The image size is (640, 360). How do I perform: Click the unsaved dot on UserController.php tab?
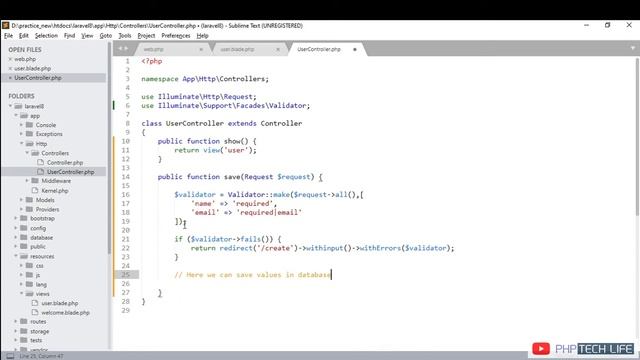coord(355,49)
